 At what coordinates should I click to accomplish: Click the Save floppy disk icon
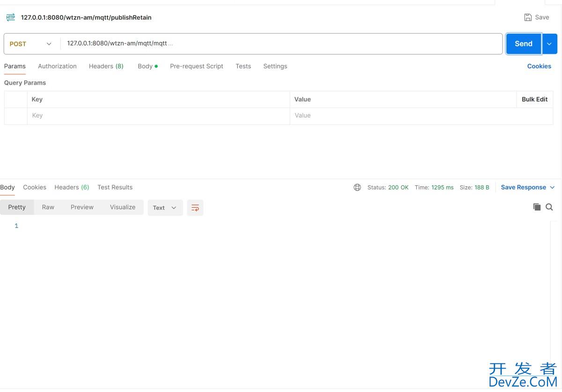pos(528,17)
